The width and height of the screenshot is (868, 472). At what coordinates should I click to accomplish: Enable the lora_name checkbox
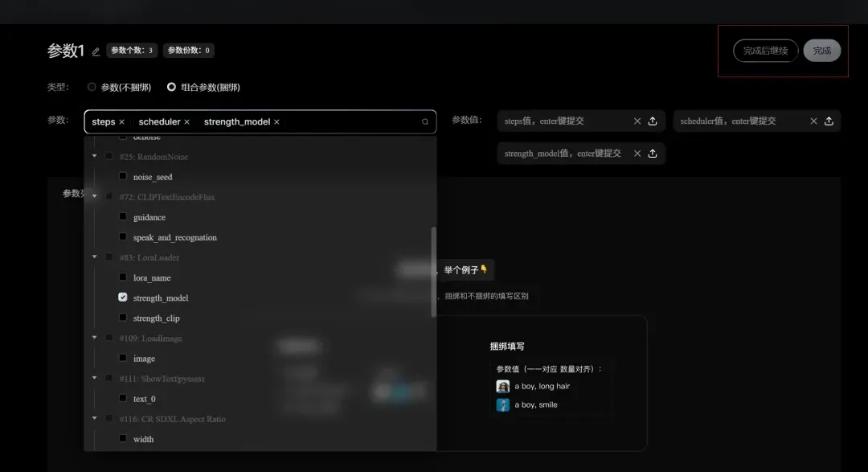123,277
